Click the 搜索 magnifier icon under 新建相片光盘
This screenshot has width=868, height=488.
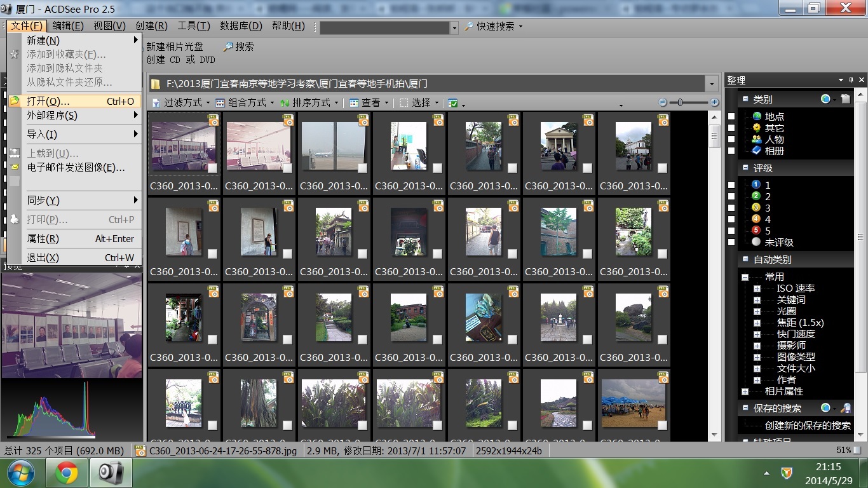pos(228,46)
